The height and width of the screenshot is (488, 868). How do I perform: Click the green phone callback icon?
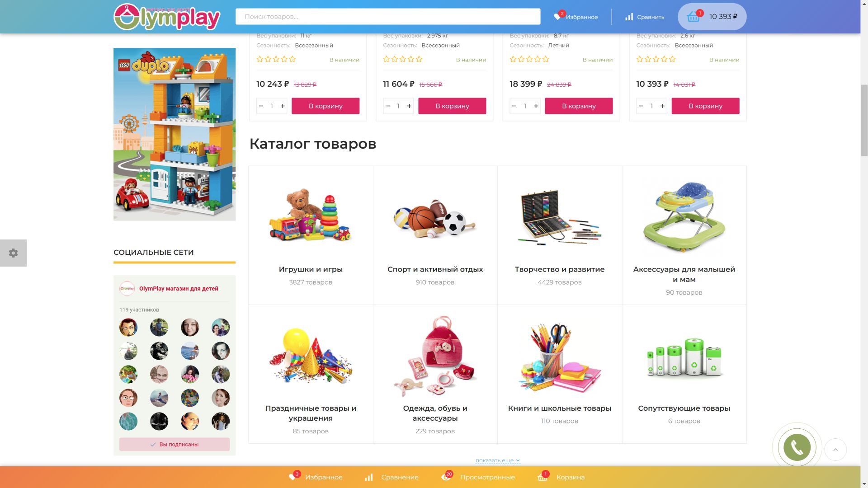click(797, 447)
